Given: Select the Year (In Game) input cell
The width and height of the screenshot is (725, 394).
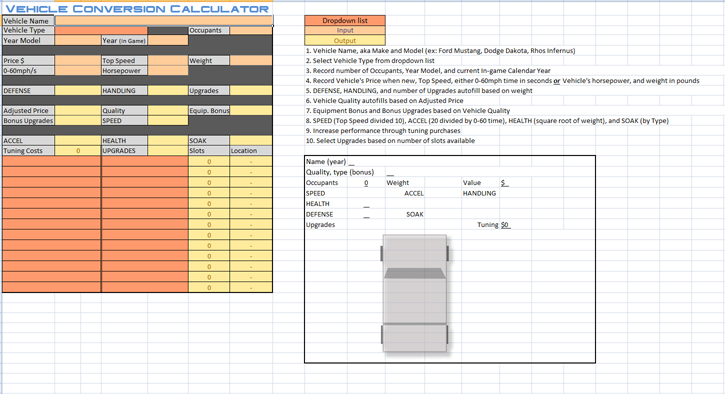Looking at the screenshot, I should 168,41.
